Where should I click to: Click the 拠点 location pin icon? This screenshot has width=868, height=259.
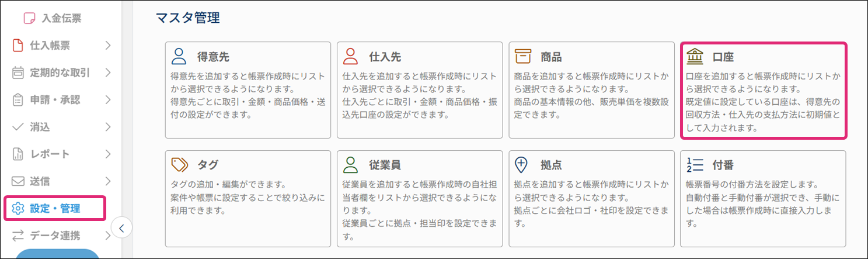pyautogui.click(x=522, y=165)
